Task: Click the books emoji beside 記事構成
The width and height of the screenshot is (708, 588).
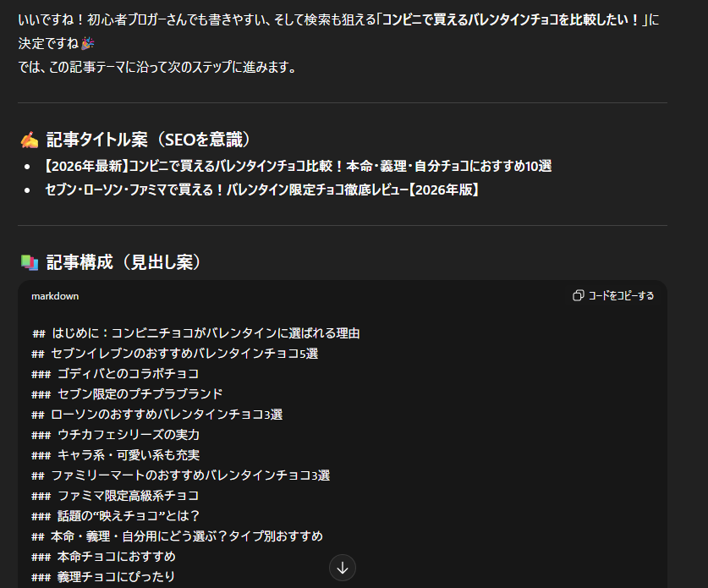Action: click(29, 262)
